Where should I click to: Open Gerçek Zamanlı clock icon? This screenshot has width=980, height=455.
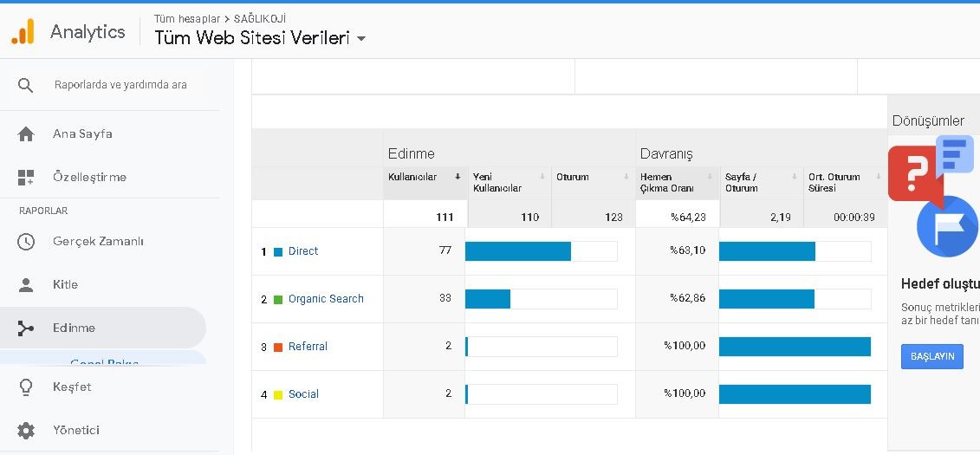click(26, 241)
